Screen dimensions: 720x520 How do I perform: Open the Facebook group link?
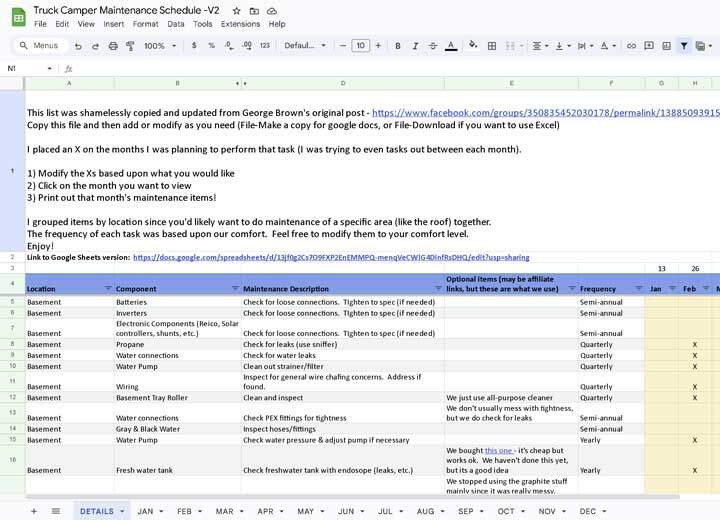(546, 113)
